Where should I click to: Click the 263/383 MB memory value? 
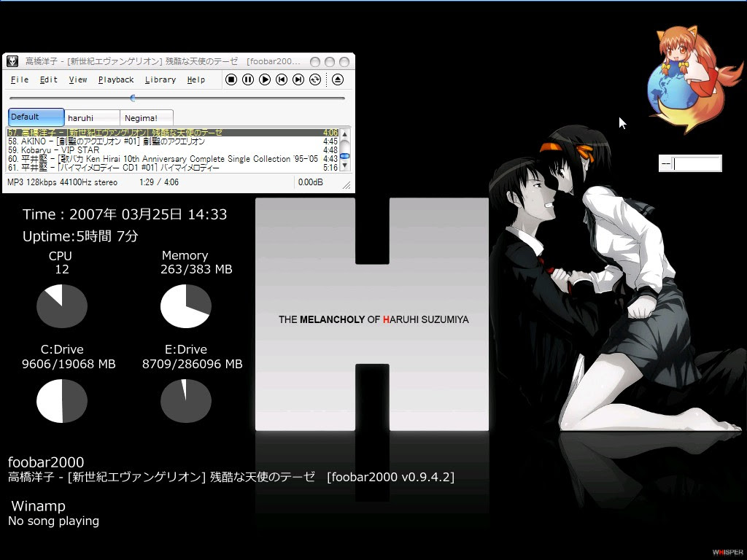coord(196,270)
